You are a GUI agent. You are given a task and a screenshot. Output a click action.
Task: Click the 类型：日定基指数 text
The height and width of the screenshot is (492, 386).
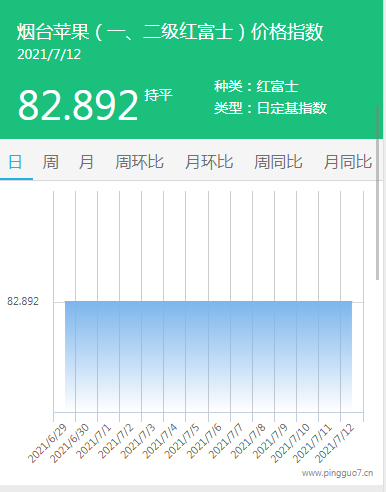click(270, 108)
